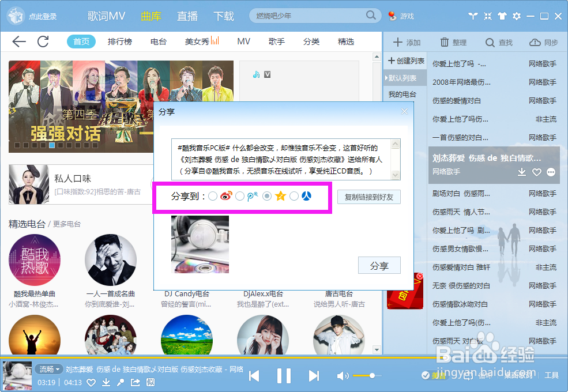
Task: Download the highlighted 刘杰葬爱 song
Action: 522,172
